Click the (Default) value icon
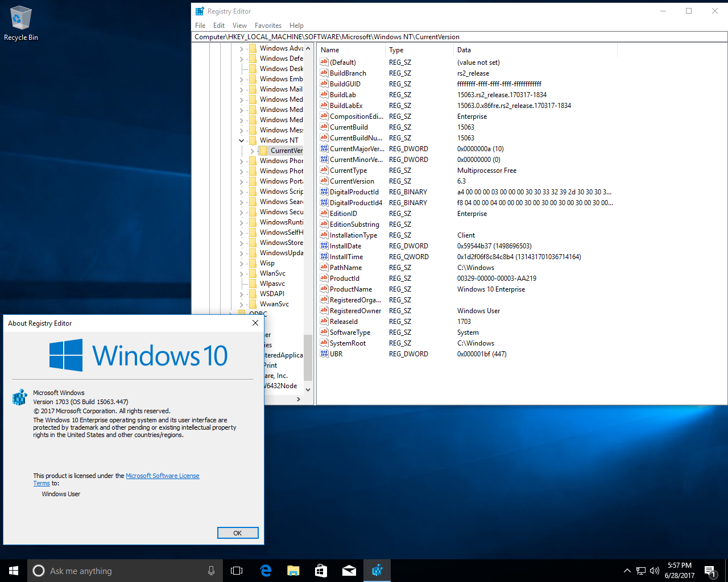This screenshot has width=728, height=582. pyautogui.click(x=324, y=62)
